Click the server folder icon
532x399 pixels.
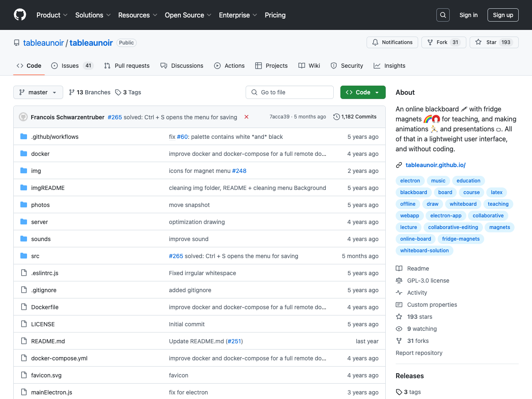tap(24, 222)
